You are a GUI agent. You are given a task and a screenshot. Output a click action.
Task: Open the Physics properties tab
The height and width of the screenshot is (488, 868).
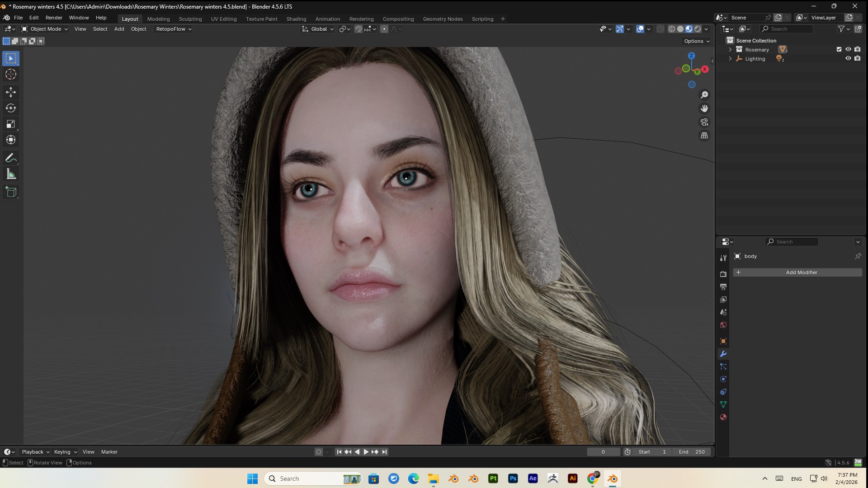(x=723, y=379)
